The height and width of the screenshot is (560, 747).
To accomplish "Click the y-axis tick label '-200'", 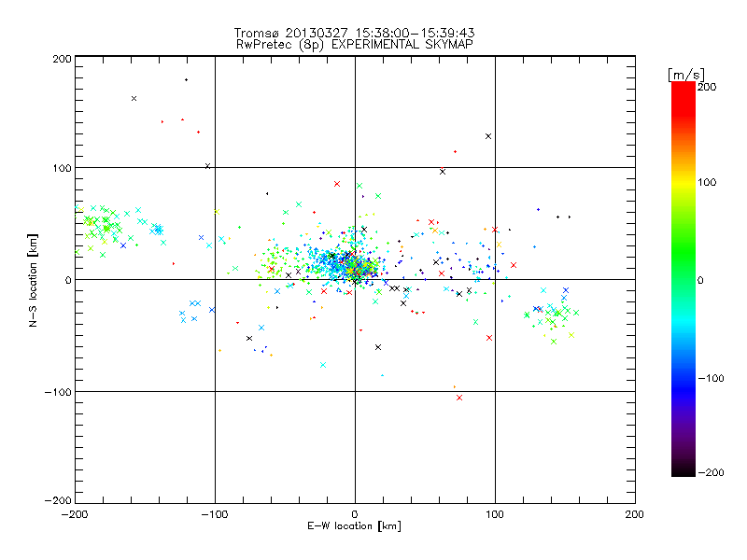I will click(x=58, y=500).
